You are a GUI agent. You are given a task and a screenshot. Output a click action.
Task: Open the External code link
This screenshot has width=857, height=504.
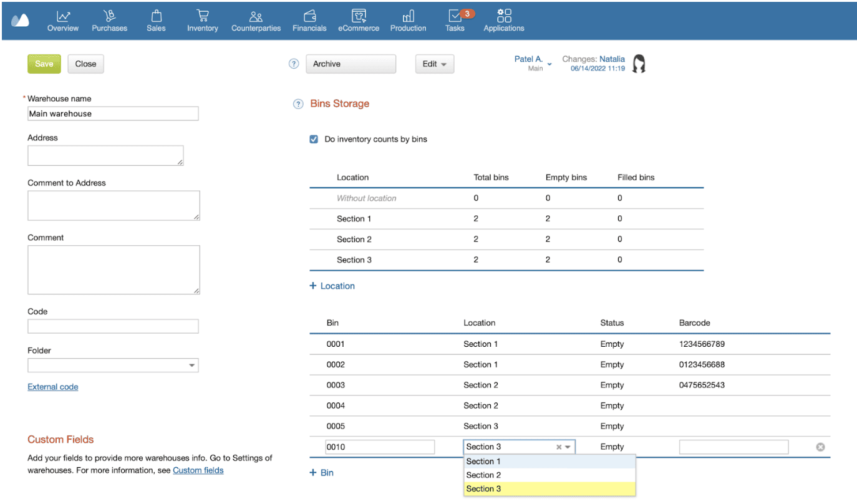pyautogui.click(x=53, y=387)
